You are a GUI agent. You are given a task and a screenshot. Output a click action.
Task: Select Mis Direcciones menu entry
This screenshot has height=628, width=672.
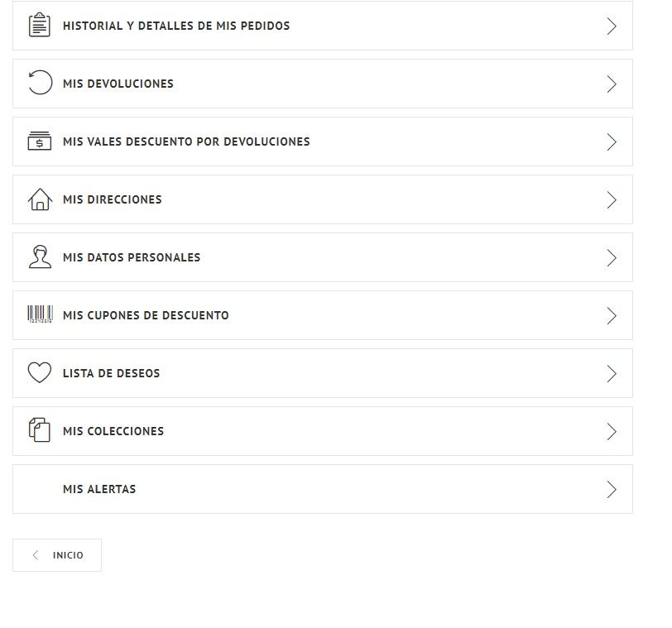323,199
